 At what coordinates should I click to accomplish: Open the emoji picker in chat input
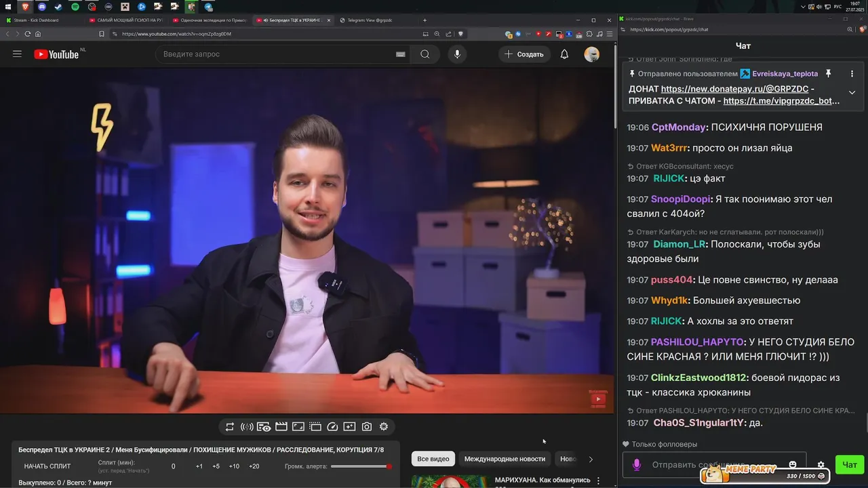[x=793, y=464]
